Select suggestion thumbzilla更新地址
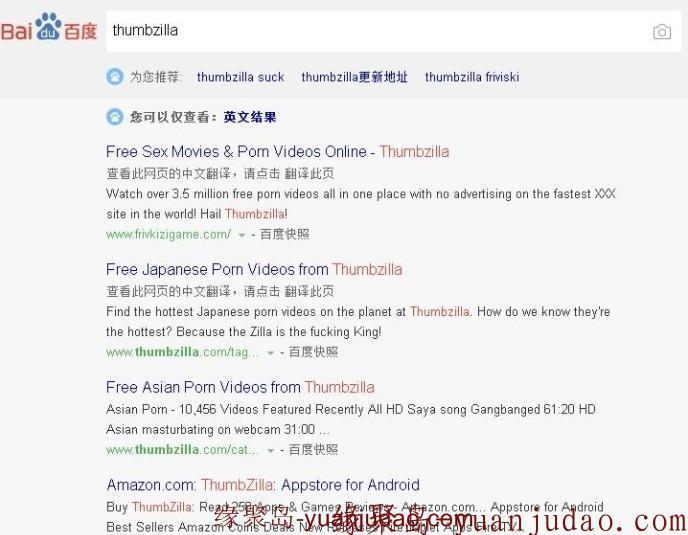 354,77
